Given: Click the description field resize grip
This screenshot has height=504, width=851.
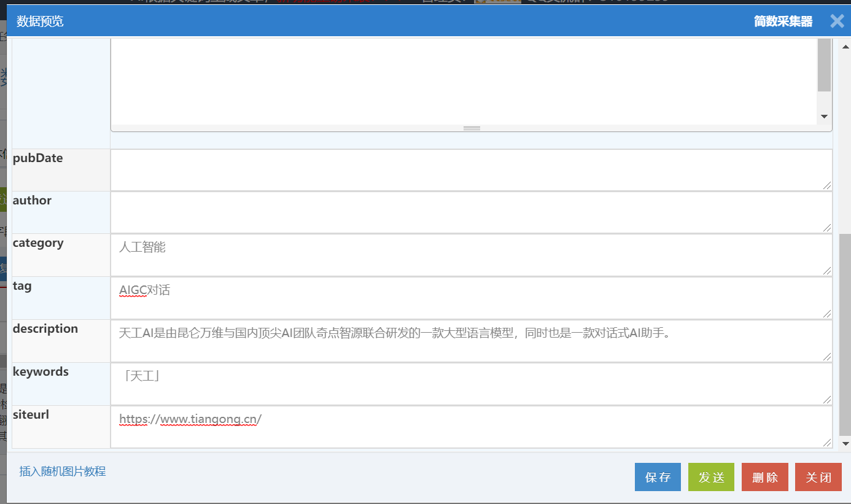Looking at the screenshot, I should pyautogui.click(x=828, y=357).
